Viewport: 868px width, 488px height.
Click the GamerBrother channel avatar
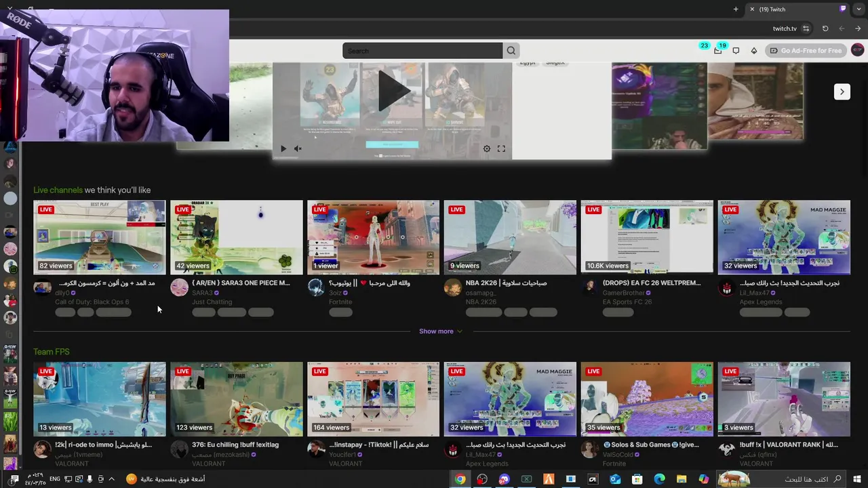[x=589, y=287]
